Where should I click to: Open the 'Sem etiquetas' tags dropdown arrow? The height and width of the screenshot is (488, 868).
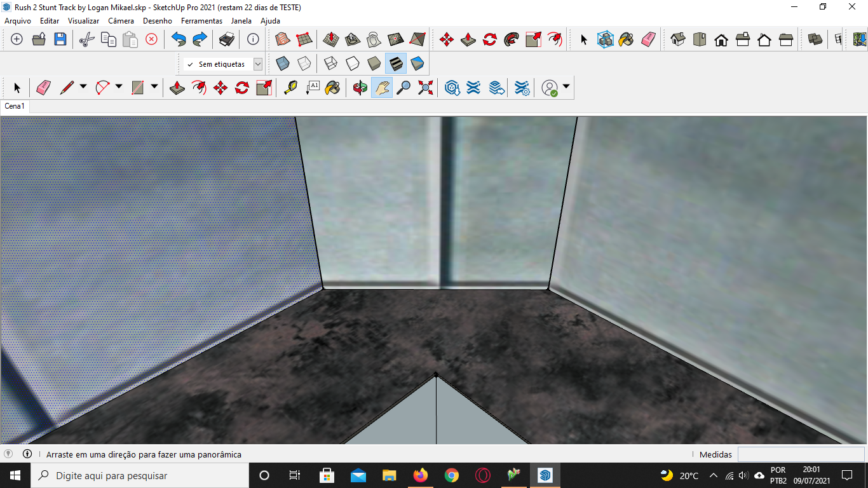coord(258,64)
